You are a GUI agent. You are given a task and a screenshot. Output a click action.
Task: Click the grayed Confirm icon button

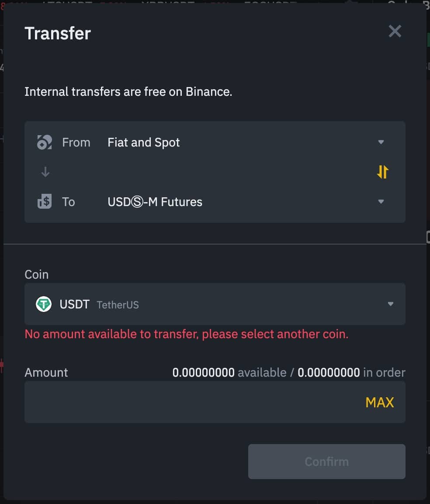tap(326, 461)
